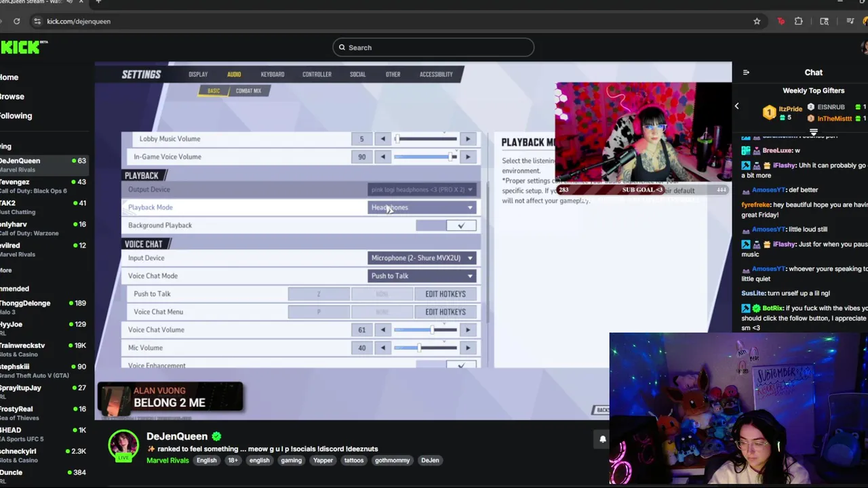Open the Social settings tab
868x488 pixels.
coord(357,75)
